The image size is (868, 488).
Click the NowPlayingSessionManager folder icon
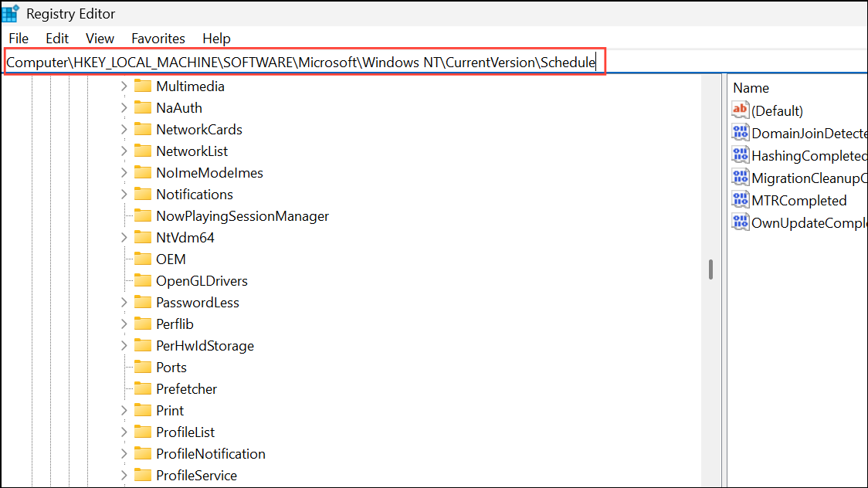[x=143, y=215]
